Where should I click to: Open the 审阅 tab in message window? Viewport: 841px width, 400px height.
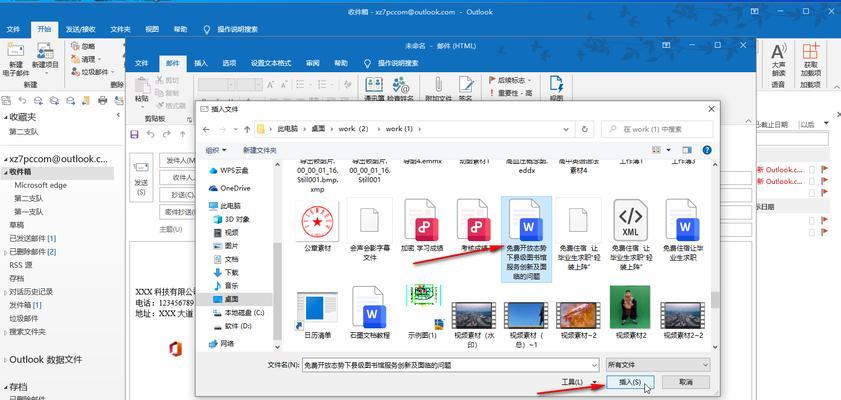(313, 63)
